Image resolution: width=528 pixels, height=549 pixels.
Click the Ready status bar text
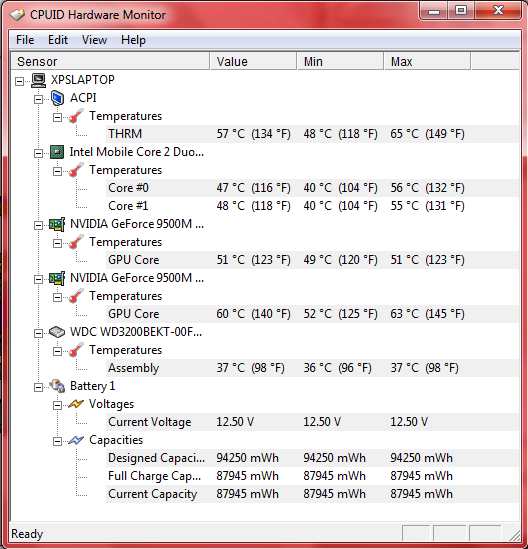tap(27, 534)
